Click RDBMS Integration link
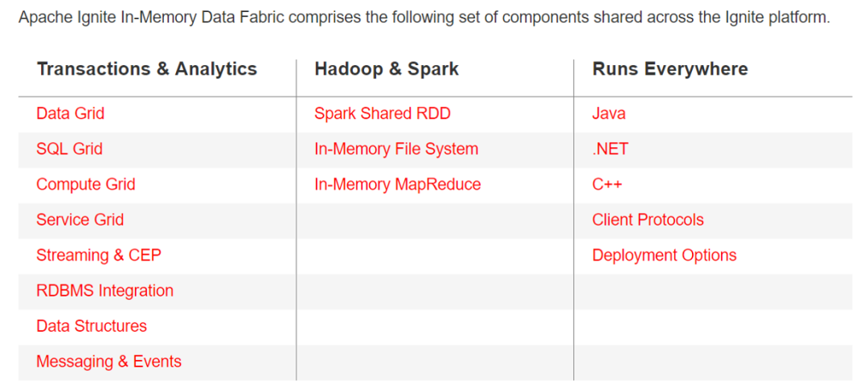Viewport: 868px width, 389px height. point(104,290)
